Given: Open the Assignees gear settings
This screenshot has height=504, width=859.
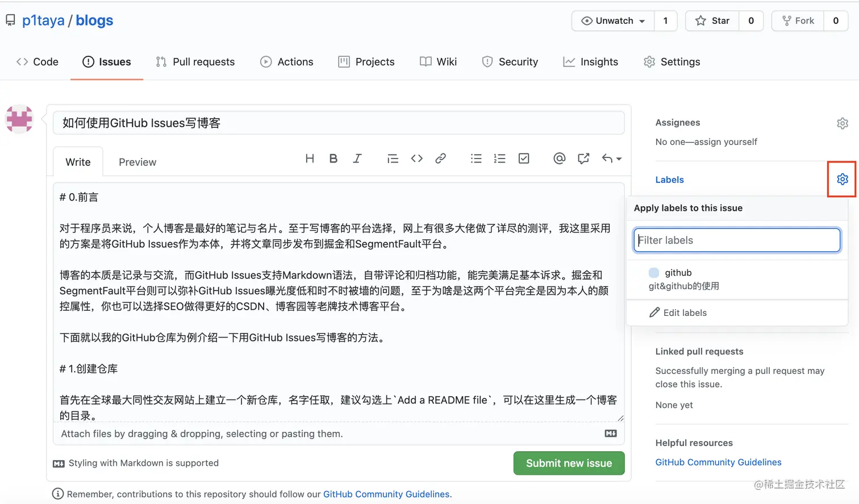Looking at the screenshot, I should 843,123.
